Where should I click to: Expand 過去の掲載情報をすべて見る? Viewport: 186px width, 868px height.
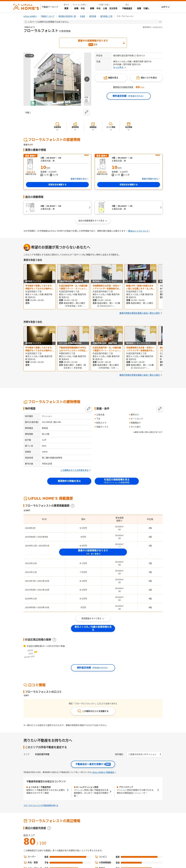pyautogui.click(x=93, y=221)
